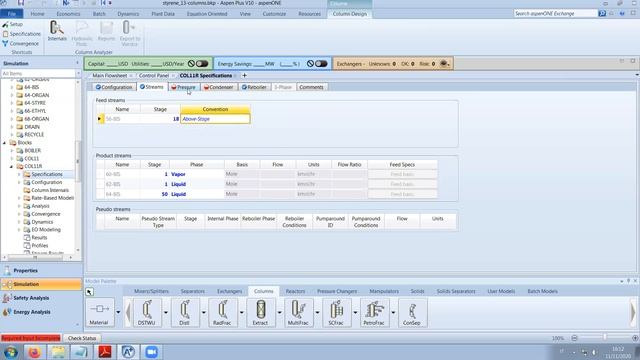
Task: Open the Equation Oriented ribbon tab
Action: [x=207, y=14]
